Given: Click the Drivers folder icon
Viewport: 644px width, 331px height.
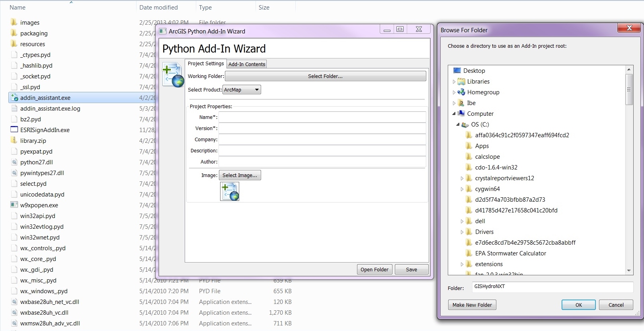Looking at the screenshot, I should pos(469,232).
